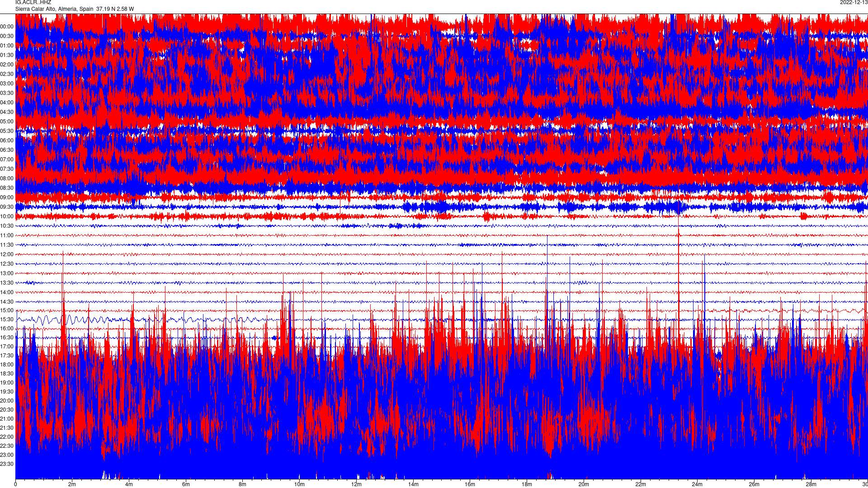Image resolution: width=868 pixels, height=488 pixels.
Task: Select the 15:30 time row label
Action: click(x=7, y=319)
